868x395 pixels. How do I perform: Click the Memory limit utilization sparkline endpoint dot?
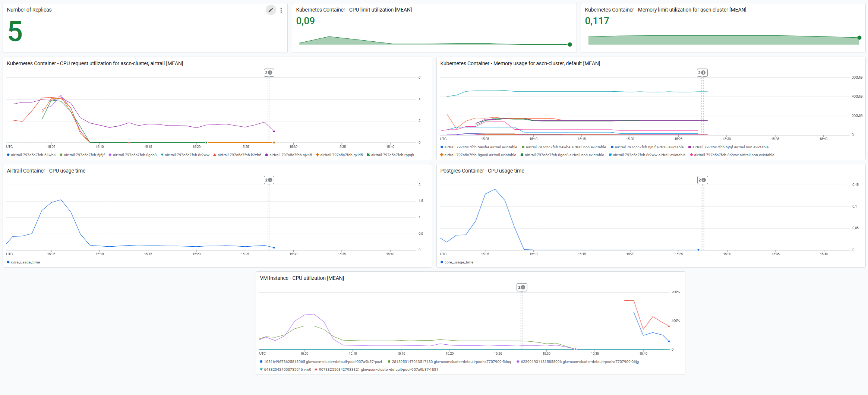click(x=859, y=38)
